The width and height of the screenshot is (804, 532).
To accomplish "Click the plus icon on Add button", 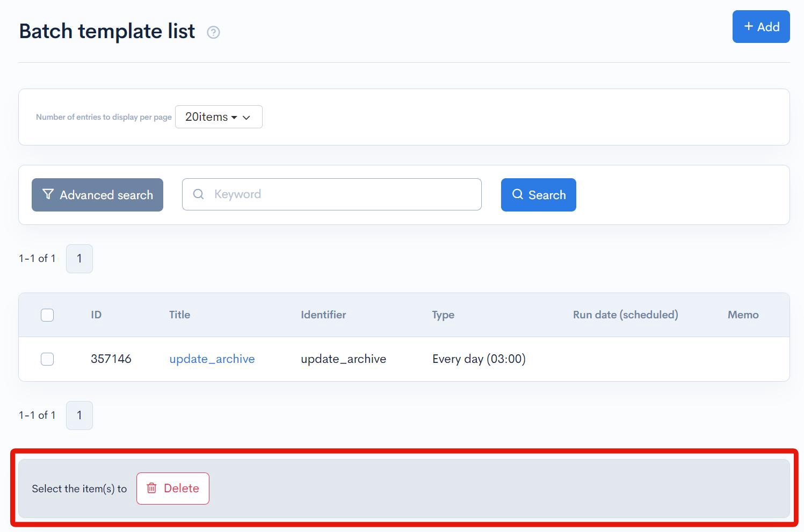I will (748, 26).
